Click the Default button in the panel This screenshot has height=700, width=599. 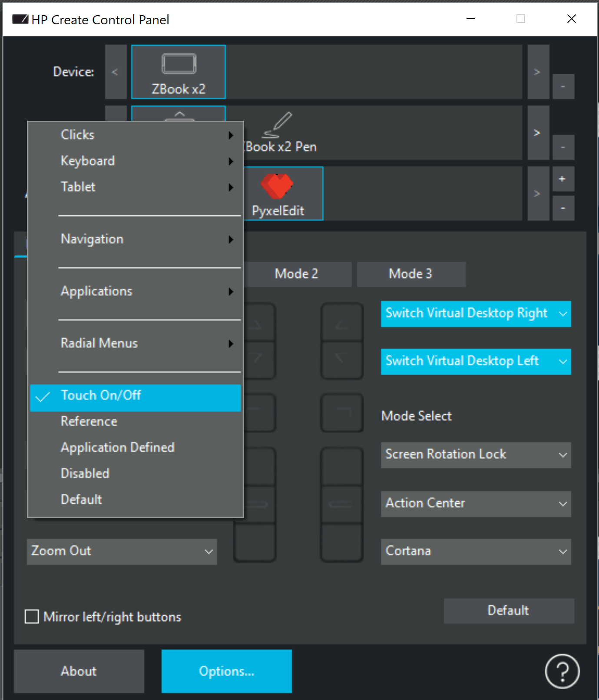coord(509,611)
